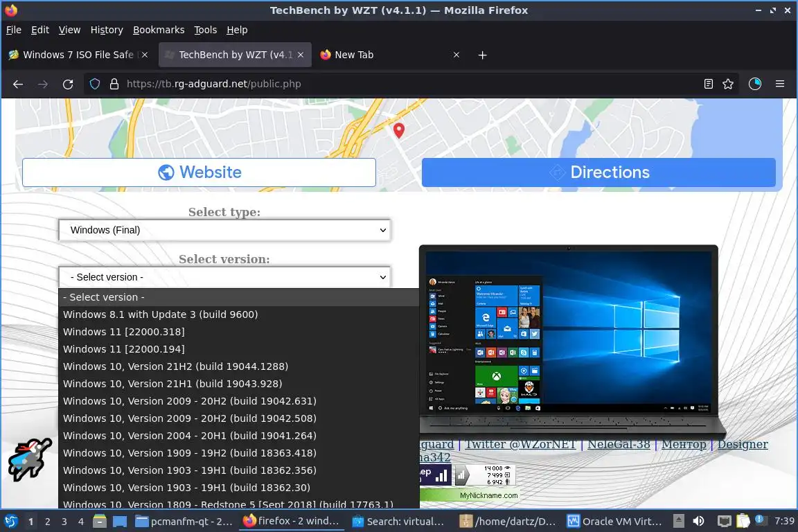The height and width of the screenshot is (532, 798).
Task: Open the volume speaker icon in tray
Action: pyautogui.click(x=699, y=521)
